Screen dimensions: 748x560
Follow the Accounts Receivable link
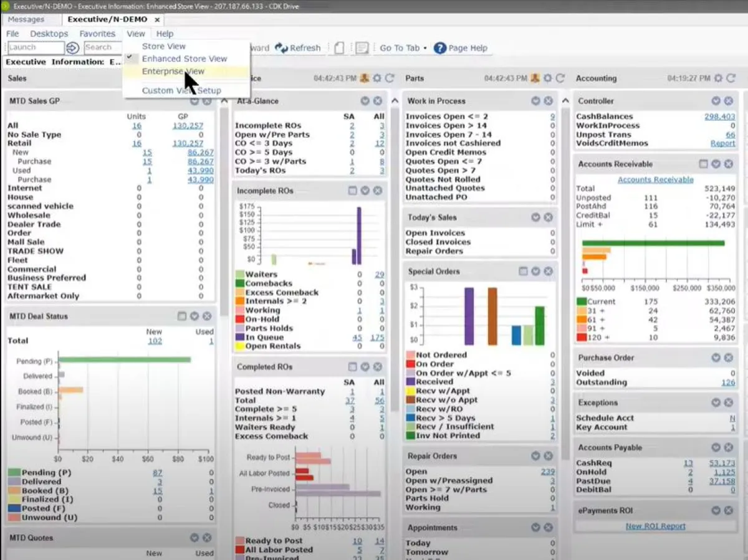point(655,179)
